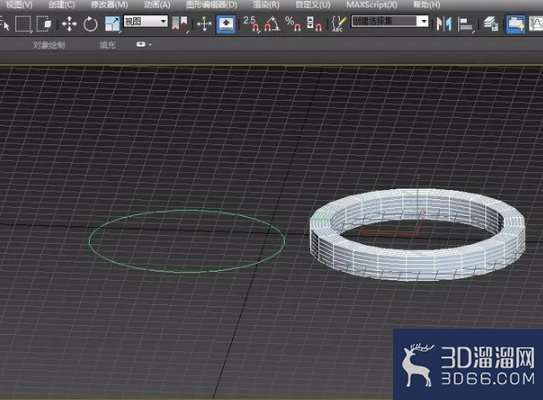The image size is (543, 400).
Task: Toggle the window/crossing selection mode
Action: [44, 24]
